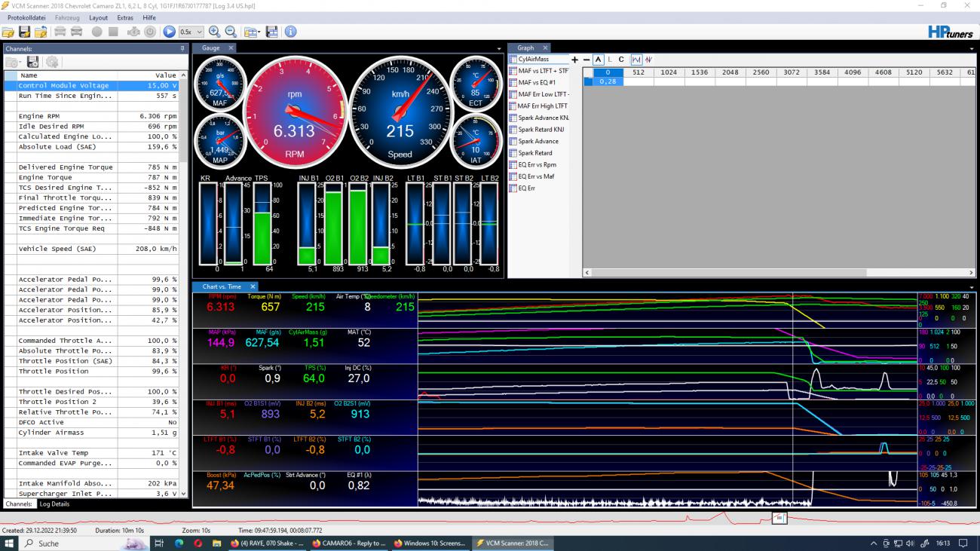The image size is (980, 551).
Task: Click the save channels icon in Channels panel
Action: point(33,62)
